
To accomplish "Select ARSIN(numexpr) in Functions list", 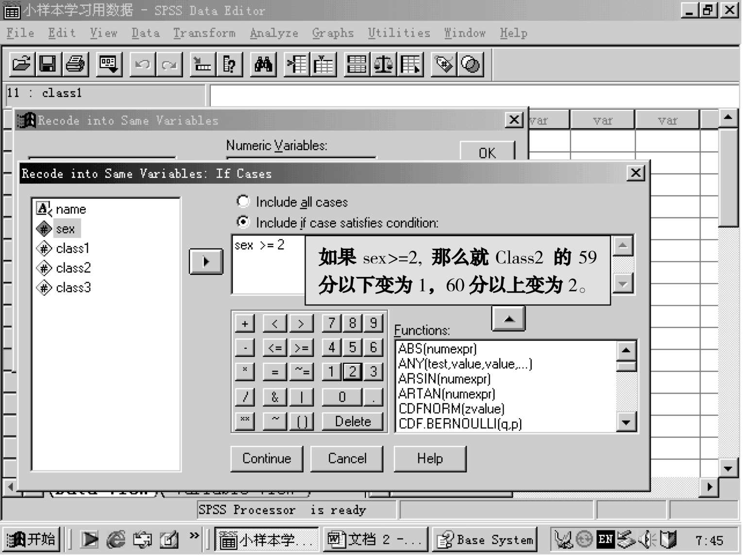I will pos(444,379).
